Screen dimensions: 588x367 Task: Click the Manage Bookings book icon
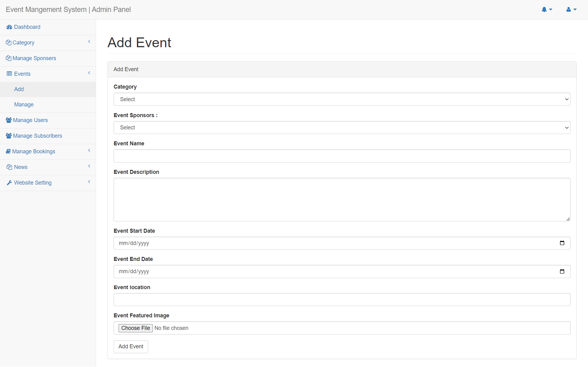coord(9,151)
